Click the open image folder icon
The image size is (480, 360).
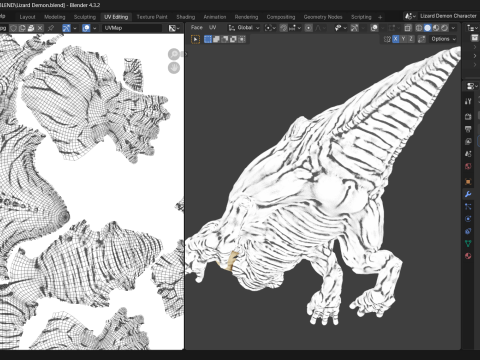coord(31,28)
